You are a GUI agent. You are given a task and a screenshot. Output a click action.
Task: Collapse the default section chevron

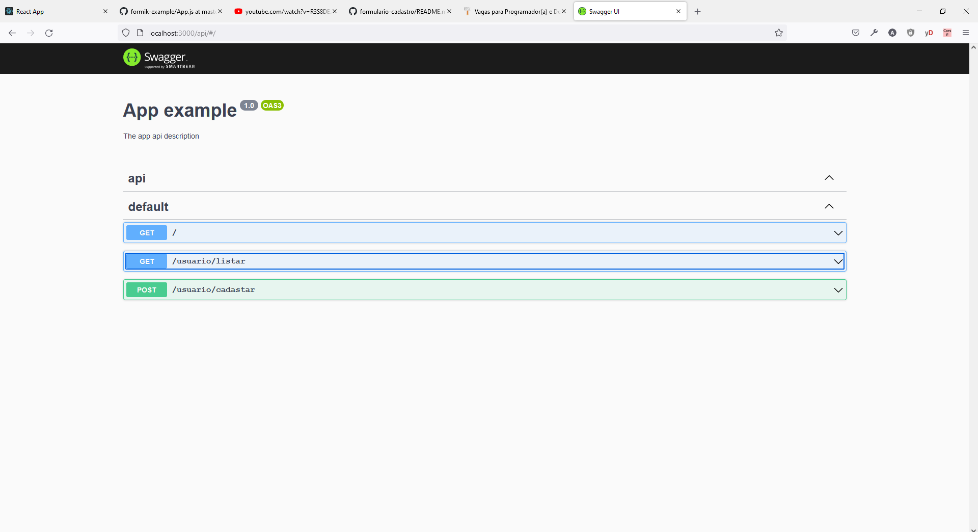point(829,206)
